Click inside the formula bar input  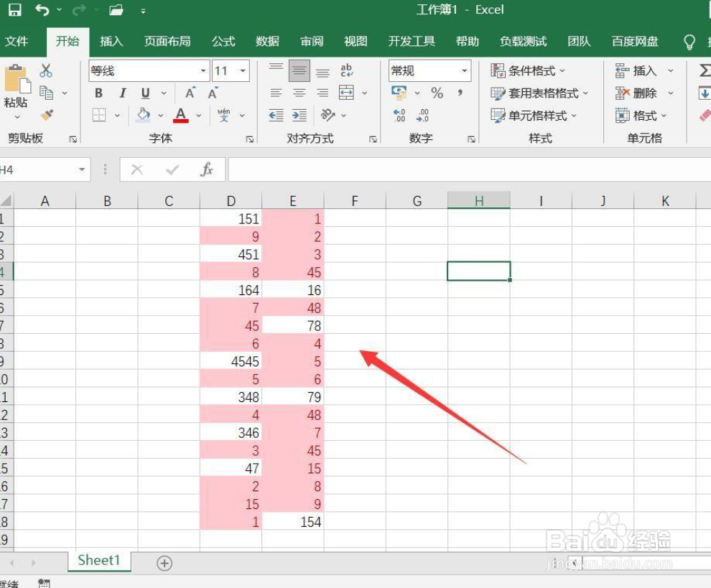click(x=469, y=169)
